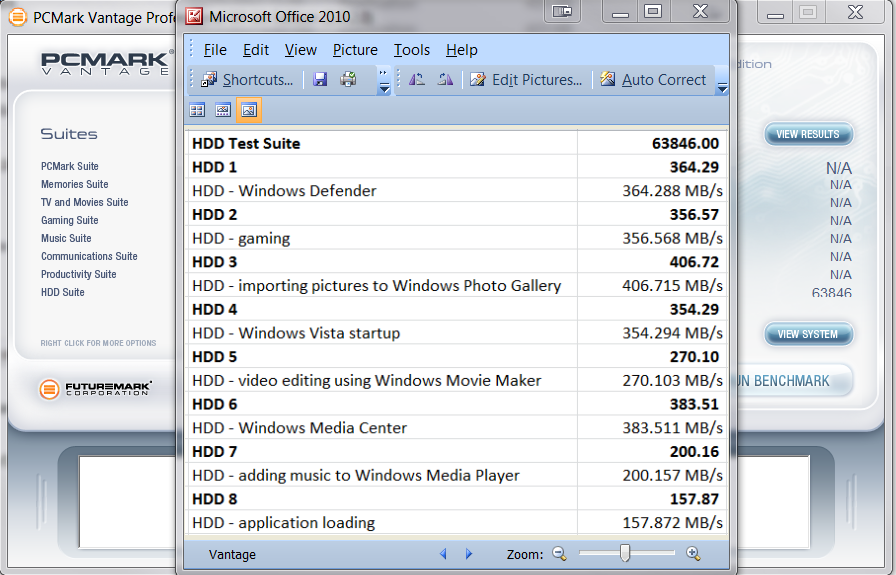The width and height of the screenshot is (896, 575).
Task: Click the Zoom slider handle
Action: pyautogui.click(x=625, y=554)
